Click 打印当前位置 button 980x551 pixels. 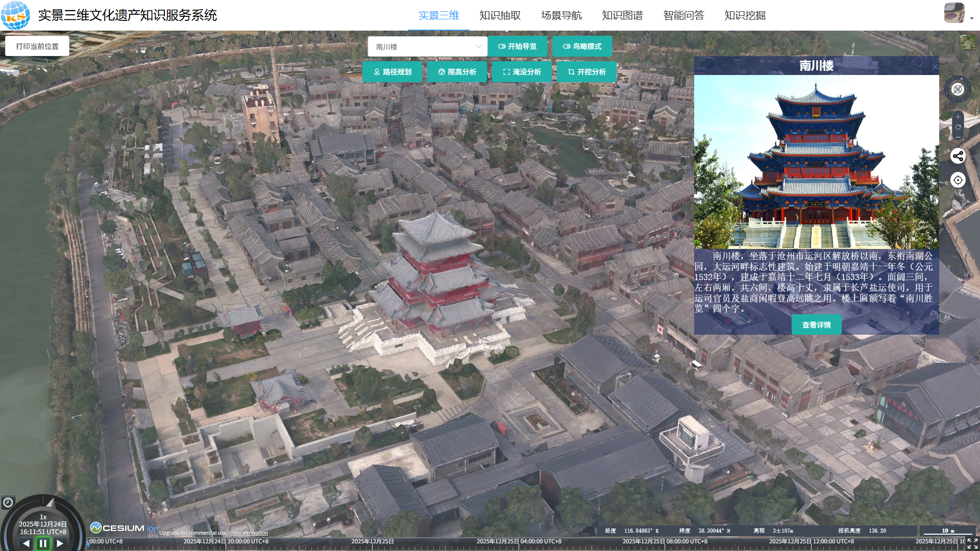pos(37,46)
